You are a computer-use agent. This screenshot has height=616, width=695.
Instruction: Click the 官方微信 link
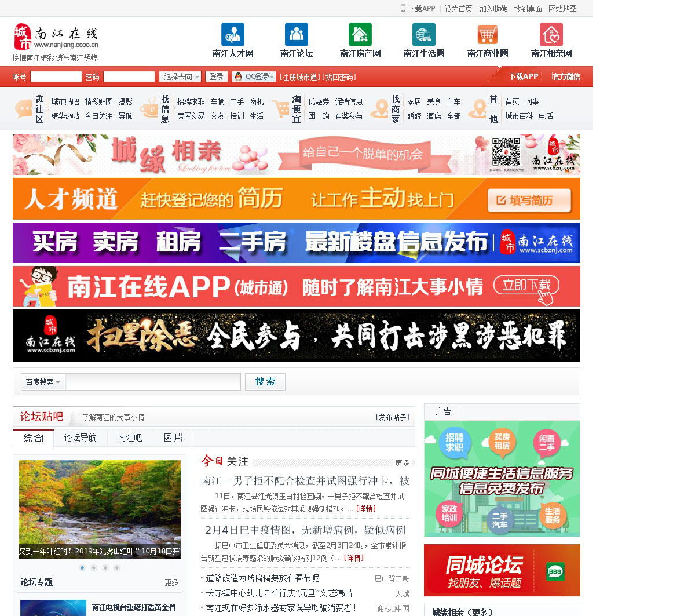pos(566,76)
